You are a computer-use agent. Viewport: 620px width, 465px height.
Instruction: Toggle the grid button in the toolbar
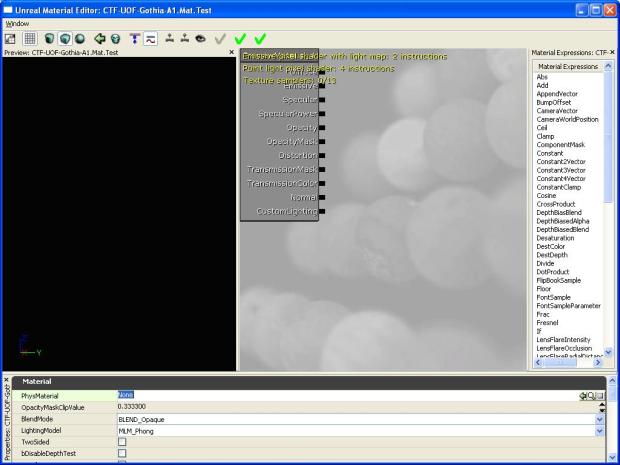(30, 38)
